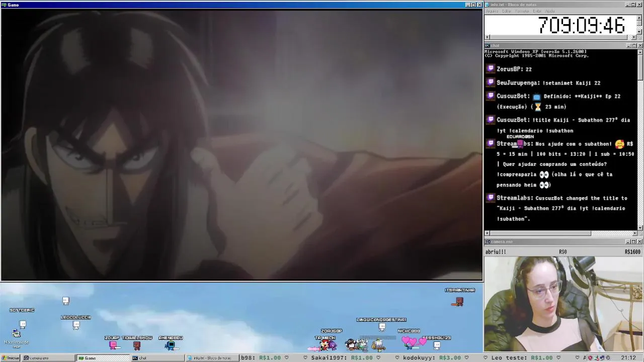
Task: Click the TIOWILLSHOW avatar sprite
Action: click(x=137, y=345)
